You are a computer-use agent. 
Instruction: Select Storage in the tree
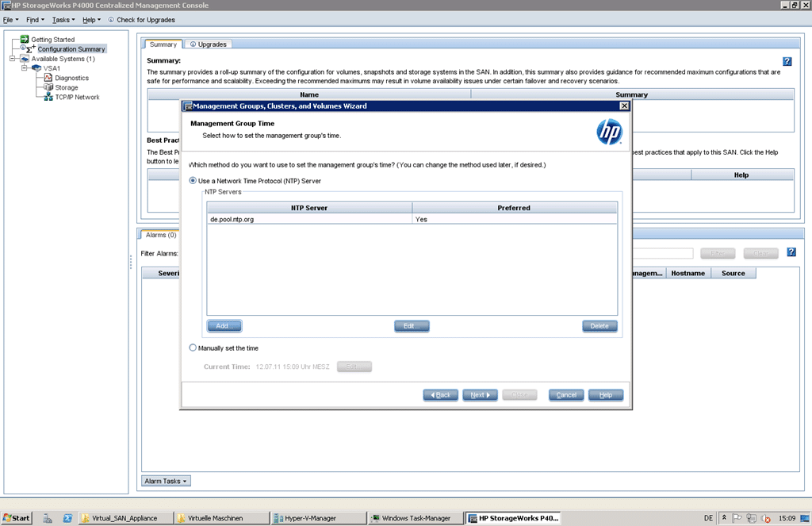coord(67,87)
